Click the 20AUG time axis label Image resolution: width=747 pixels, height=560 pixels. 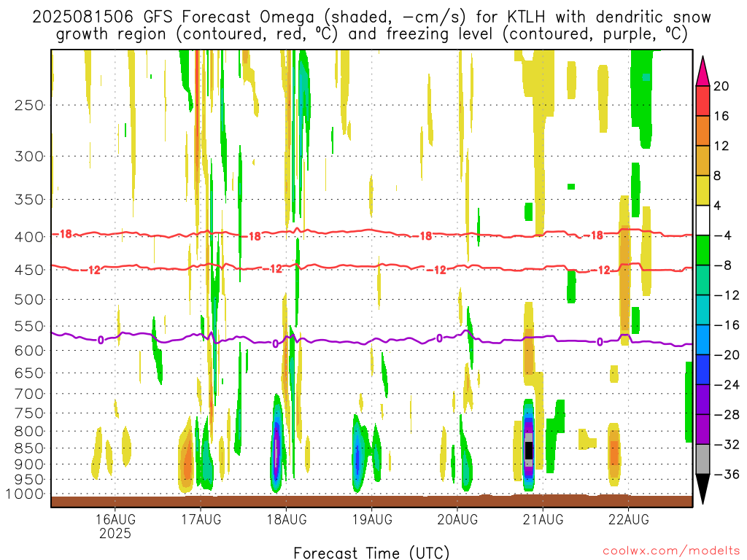(457, 519)
